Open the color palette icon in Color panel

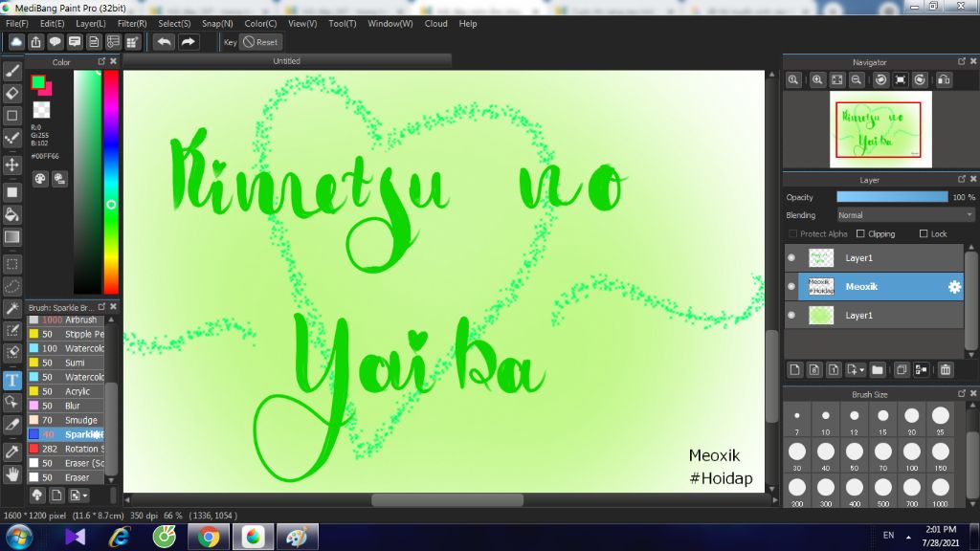(40, 179)
